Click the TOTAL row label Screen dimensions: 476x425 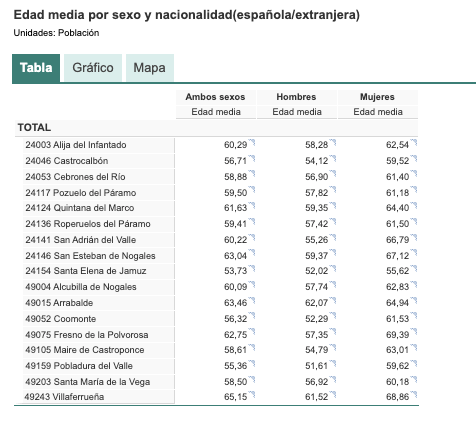(x=34, y=128)
